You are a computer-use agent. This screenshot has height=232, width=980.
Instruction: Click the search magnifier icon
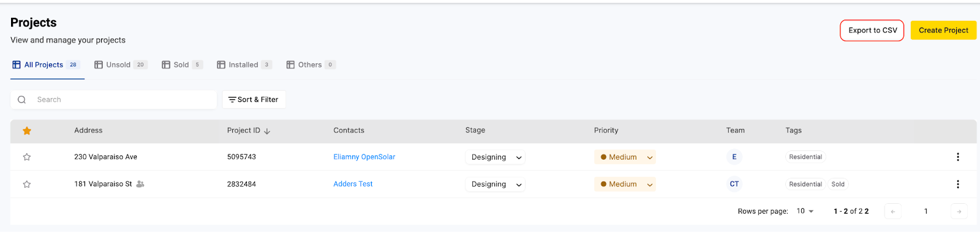[x=22, y=99]
